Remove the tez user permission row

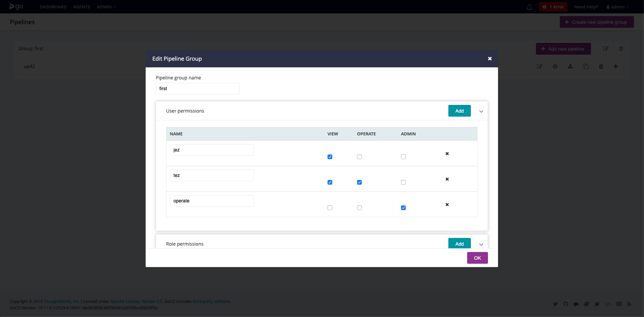(447, 179)
